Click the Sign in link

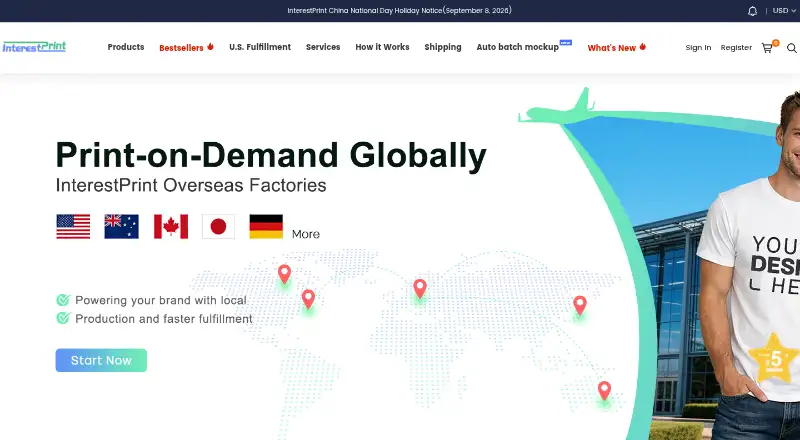coord(698,47)
